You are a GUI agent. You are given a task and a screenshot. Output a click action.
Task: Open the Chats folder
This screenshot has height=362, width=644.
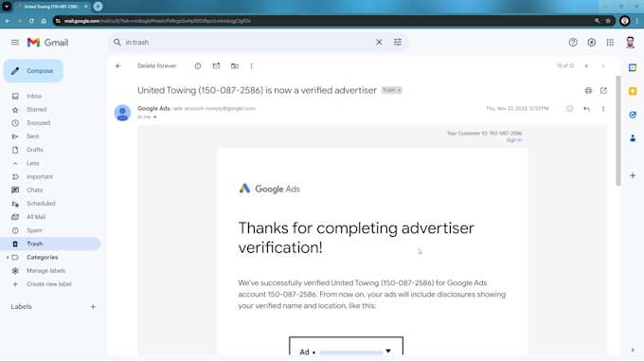tap(34, 190)
